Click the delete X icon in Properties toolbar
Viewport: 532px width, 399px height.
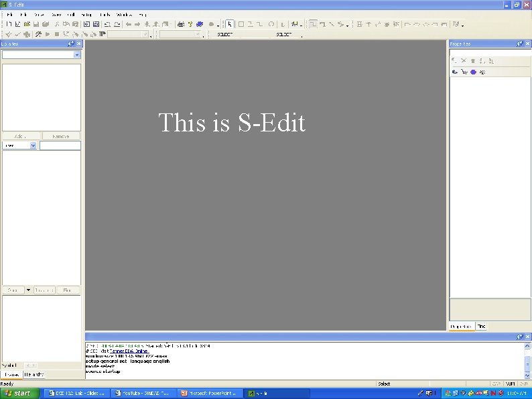point(464,61)
